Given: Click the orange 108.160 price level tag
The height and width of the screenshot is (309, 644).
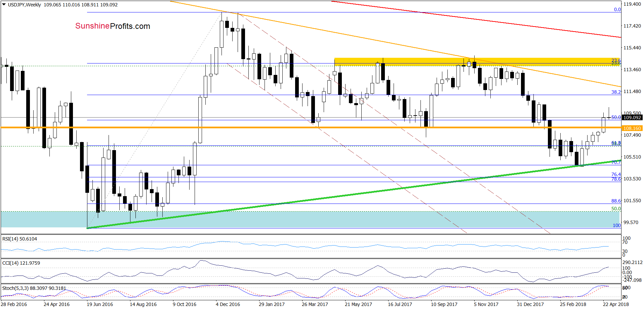Looking at the screenshot, I should pos(632,128).
